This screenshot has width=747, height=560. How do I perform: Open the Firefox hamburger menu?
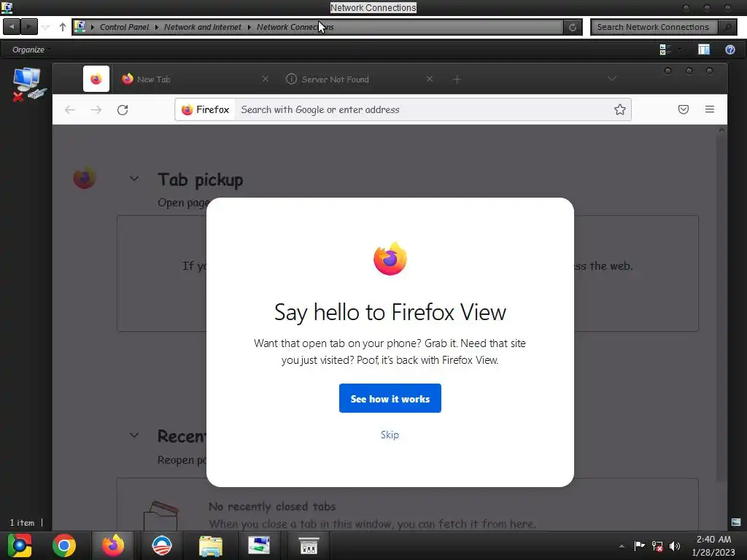pos(709,110)
